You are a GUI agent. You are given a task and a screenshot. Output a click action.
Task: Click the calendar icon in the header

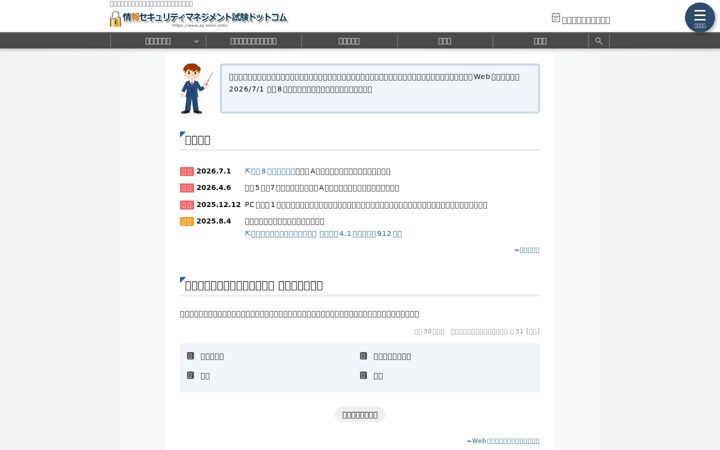tap(556, 17)
